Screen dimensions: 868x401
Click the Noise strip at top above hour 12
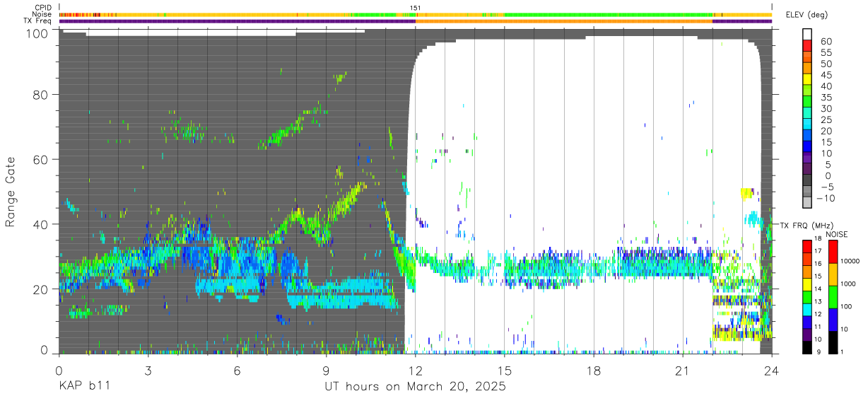coord(415,14)
